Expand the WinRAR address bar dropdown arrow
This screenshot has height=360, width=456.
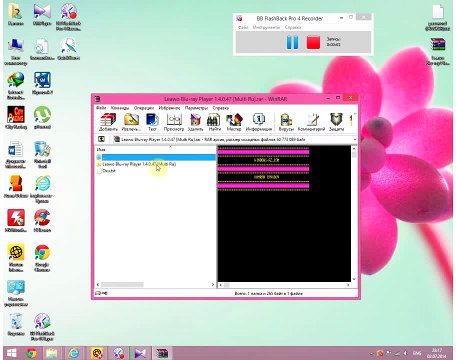point(355,139)
